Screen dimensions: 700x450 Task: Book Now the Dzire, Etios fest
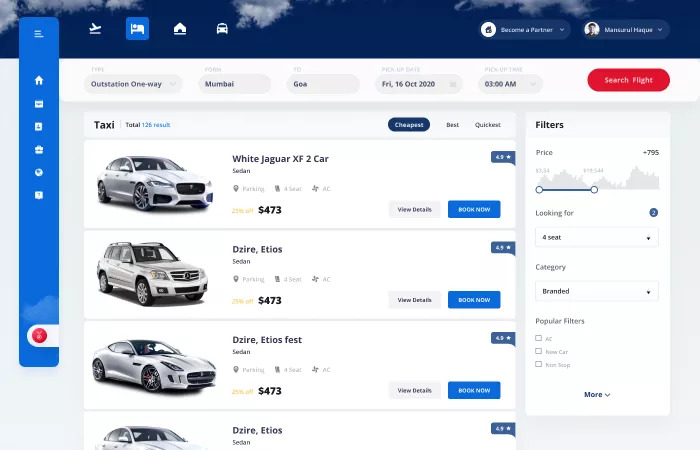coord(474,391)
